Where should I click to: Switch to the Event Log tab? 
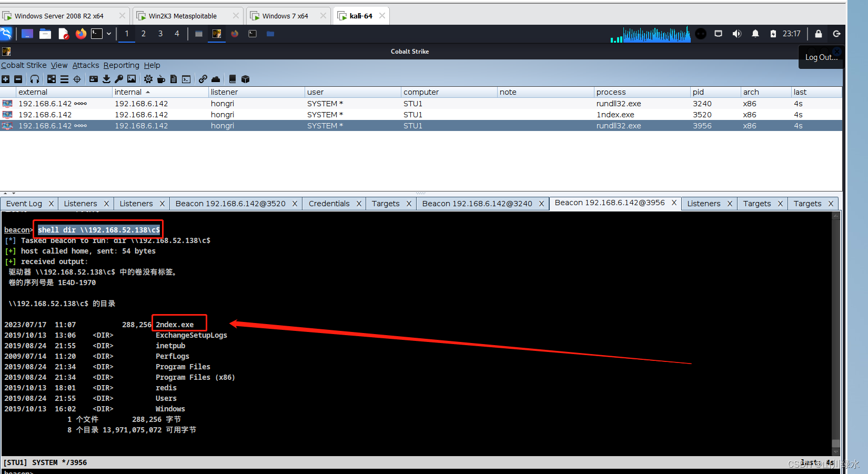(24, 204)
